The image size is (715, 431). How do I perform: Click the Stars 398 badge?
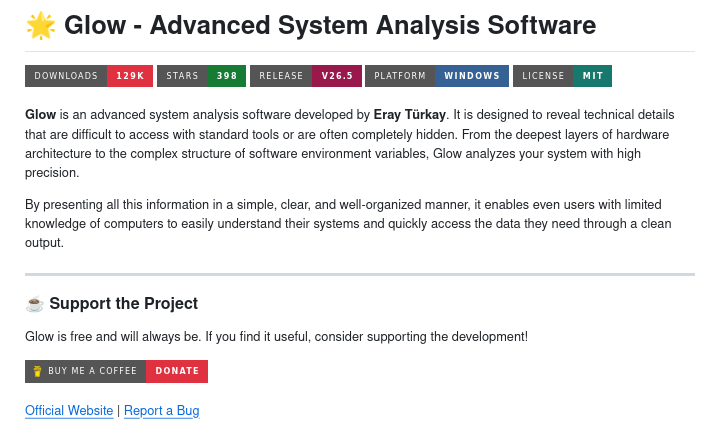point(201,76)
